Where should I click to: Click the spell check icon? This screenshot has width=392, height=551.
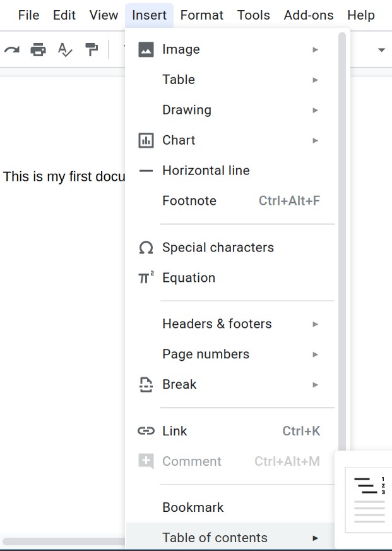click(x=65, y=49)
